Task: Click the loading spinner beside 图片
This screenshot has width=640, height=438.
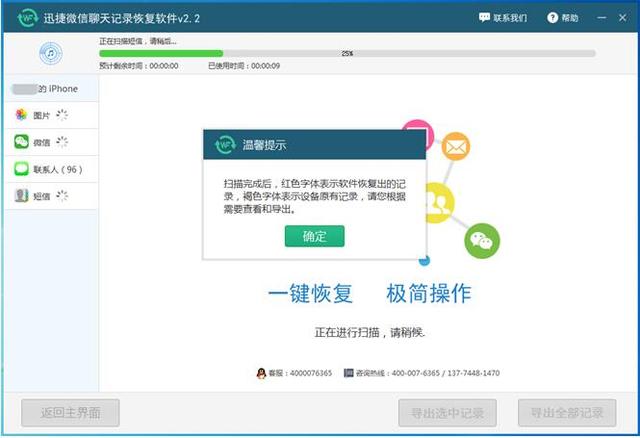Action: tap(62, 115)
